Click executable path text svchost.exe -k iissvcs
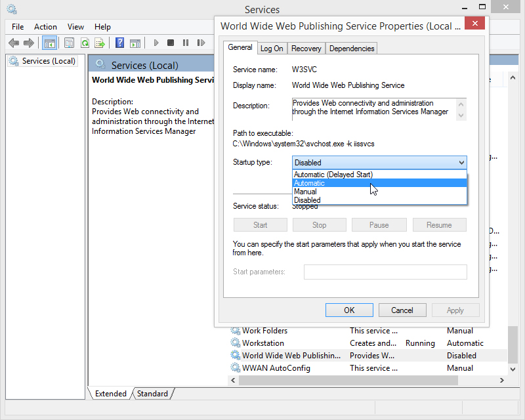525x420 pixels. pos(339,144)
